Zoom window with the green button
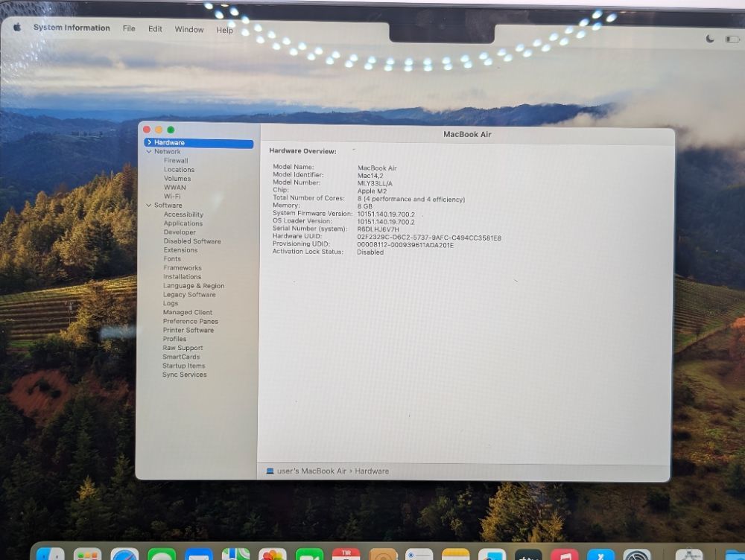 point(171,130)
